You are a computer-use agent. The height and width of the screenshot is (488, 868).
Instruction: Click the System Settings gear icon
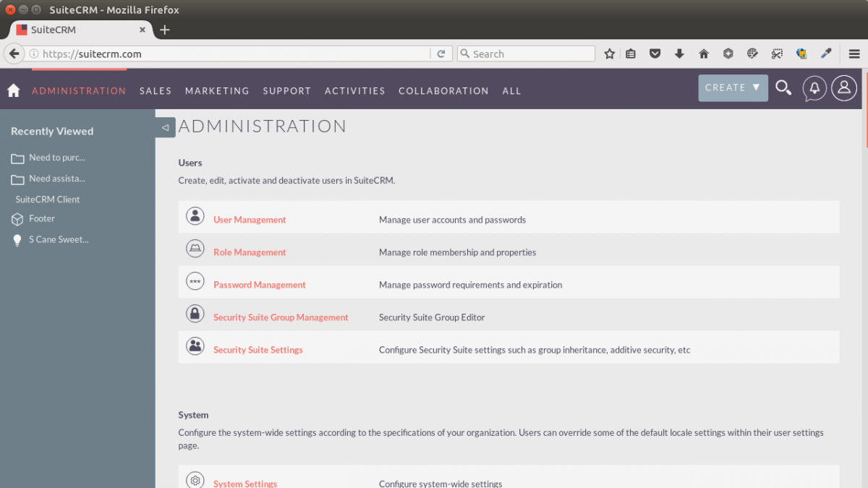point(195,479)
